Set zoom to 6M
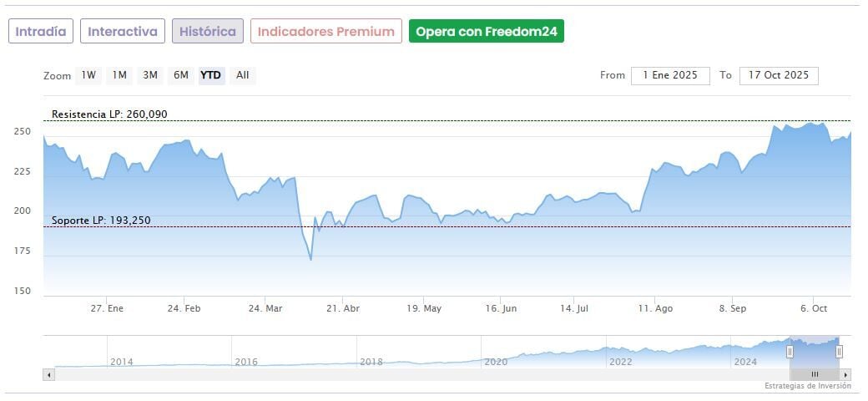This screenshot has width=868, height=401. tap(181, 75)
